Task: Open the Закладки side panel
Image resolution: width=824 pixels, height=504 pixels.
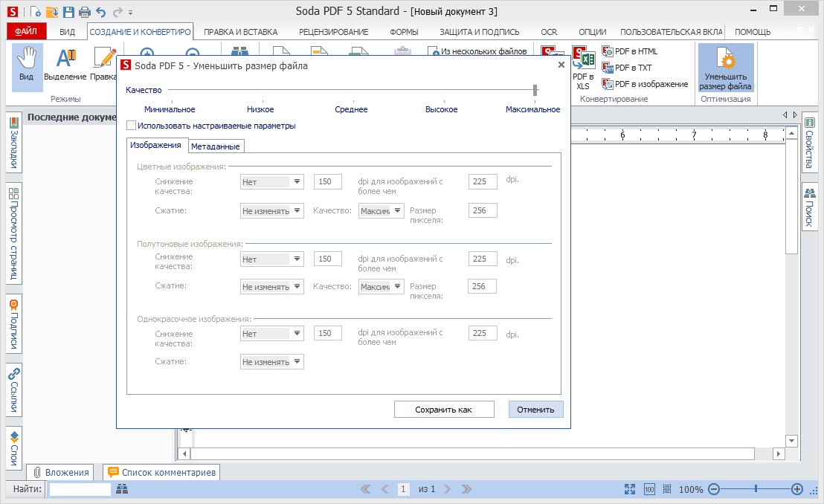Action: 14,142
